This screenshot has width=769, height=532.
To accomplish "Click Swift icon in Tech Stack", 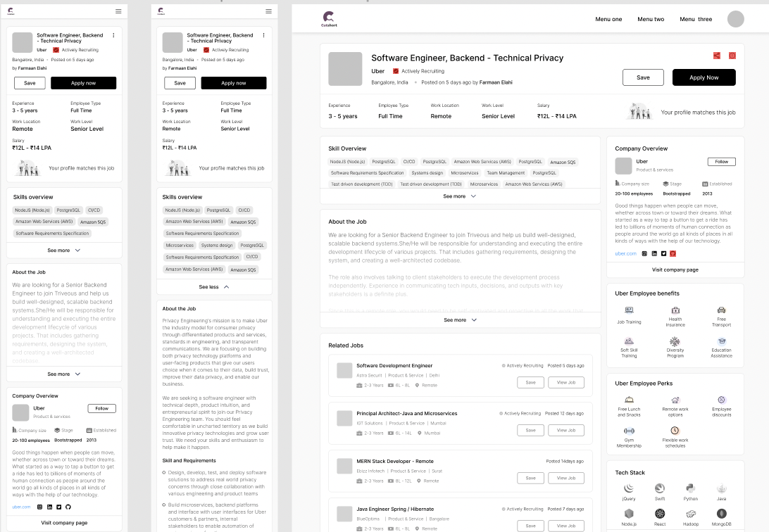I will tap(660, 488).
